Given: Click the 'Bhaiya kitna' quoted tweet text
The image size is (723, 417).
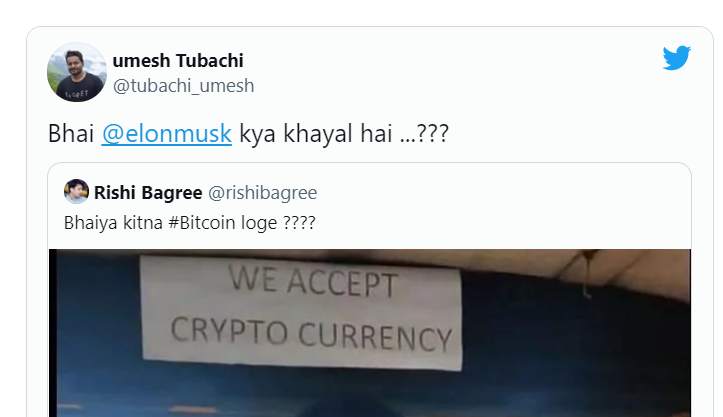Looking at the screenshot, I should click(113, 223).
